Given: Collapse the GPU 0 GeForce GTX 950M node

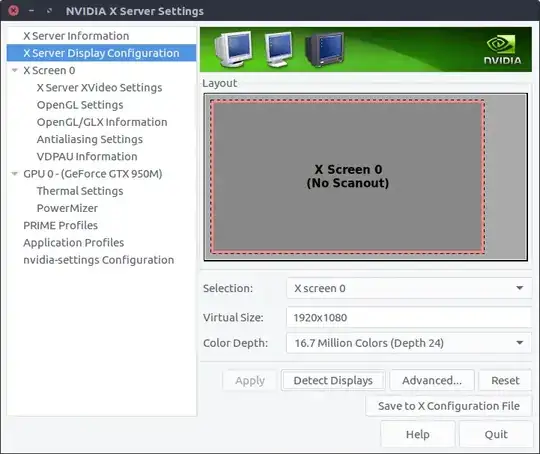Looking at the screenshot, I should [x=14, y=174].
